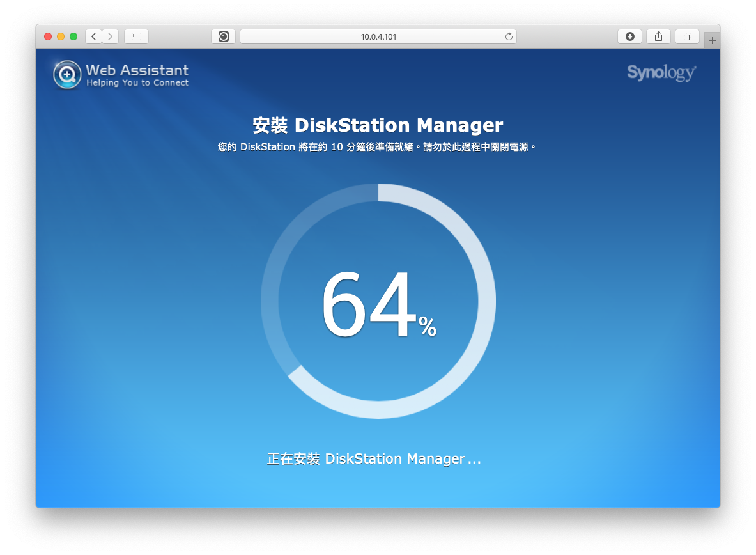Click the 64% progress number

point(379,304)
